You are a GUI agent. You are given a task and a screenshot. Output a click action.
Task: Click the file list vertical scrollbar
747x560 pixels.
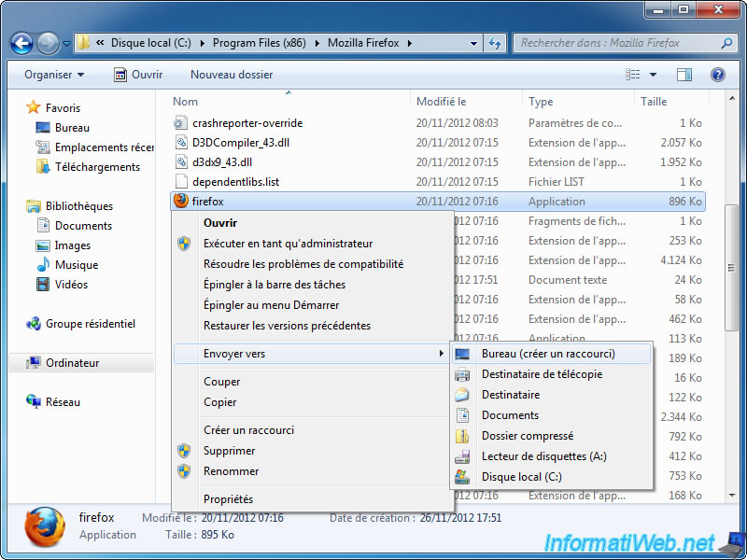tap(732, 268)
